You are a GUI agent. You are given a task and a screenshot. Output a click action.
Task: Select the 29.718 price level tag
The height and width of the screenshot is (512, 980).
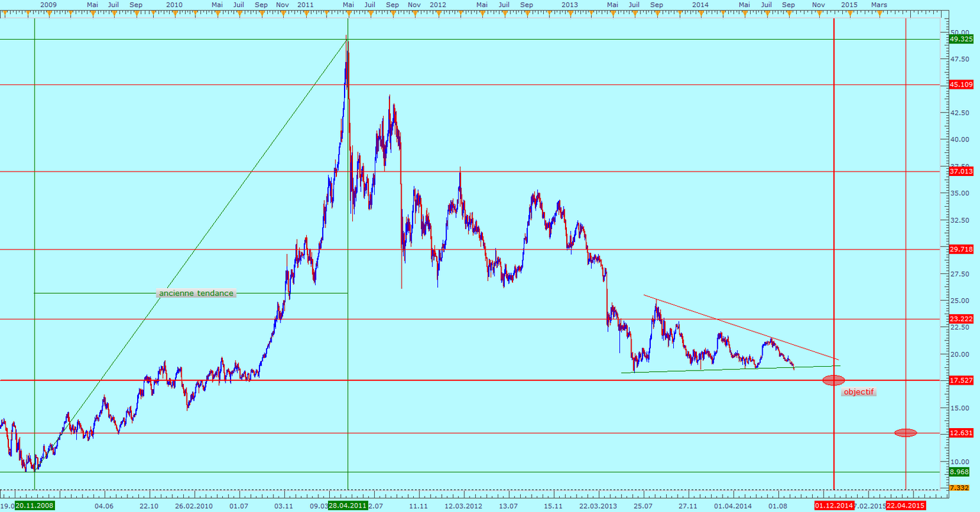coord(961,250)
